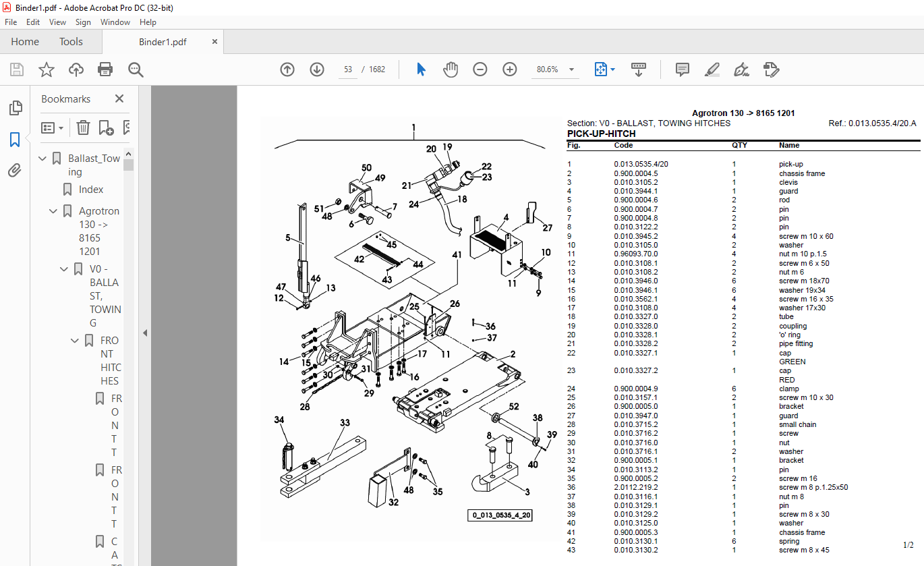Image resolution: width=924 pixels, height=566 pixels.
Task: Collapse the navigation pane arrow
Action: pyautogui.click(x=144, y=333)
